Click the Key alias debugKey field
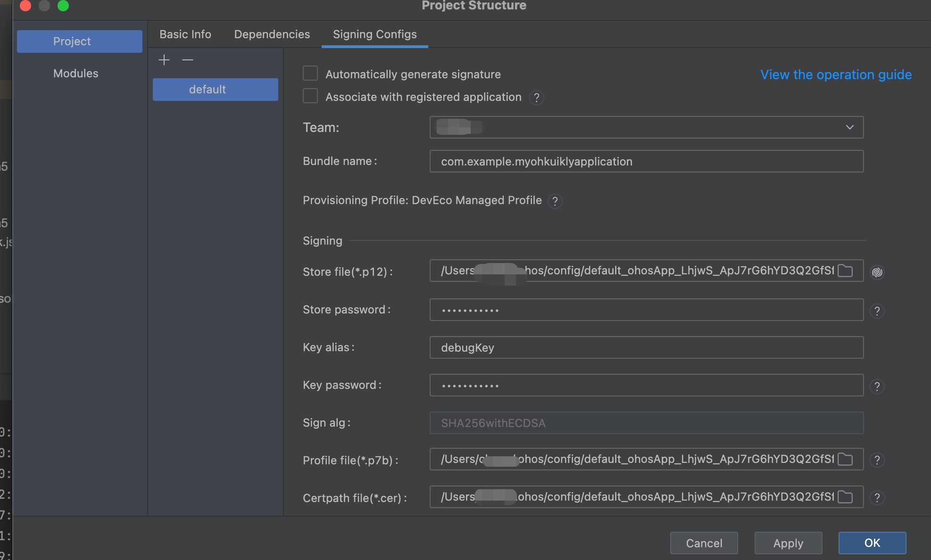Screen dimensions: 931x560 click(646, 348)
